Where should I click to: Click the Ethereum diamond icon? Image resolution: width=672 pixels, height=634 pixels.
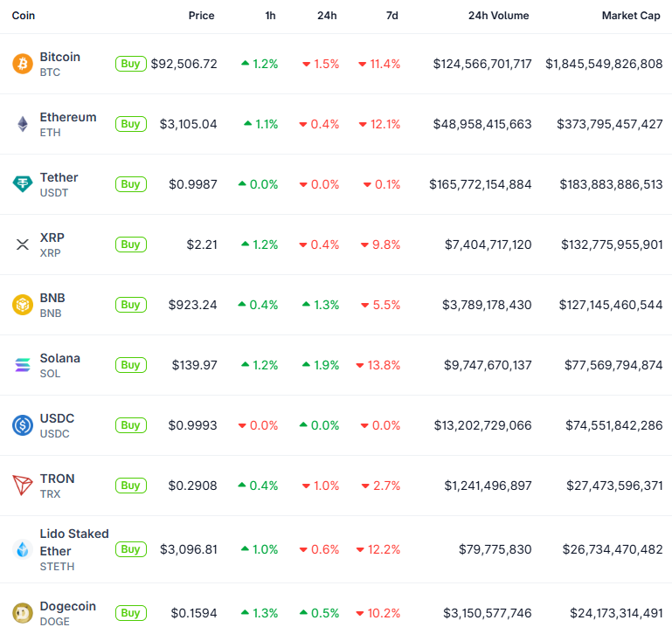point(22,124)
